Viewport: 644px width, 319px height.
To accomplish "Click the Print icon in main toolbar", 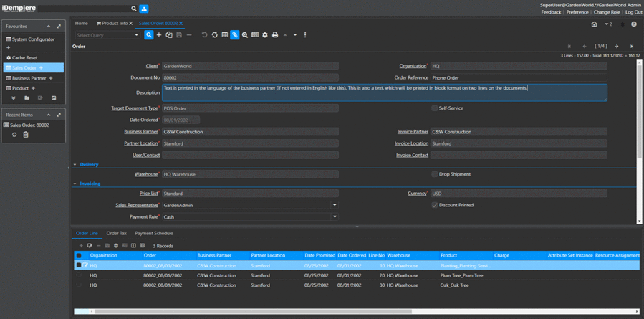I will [275, 35].
